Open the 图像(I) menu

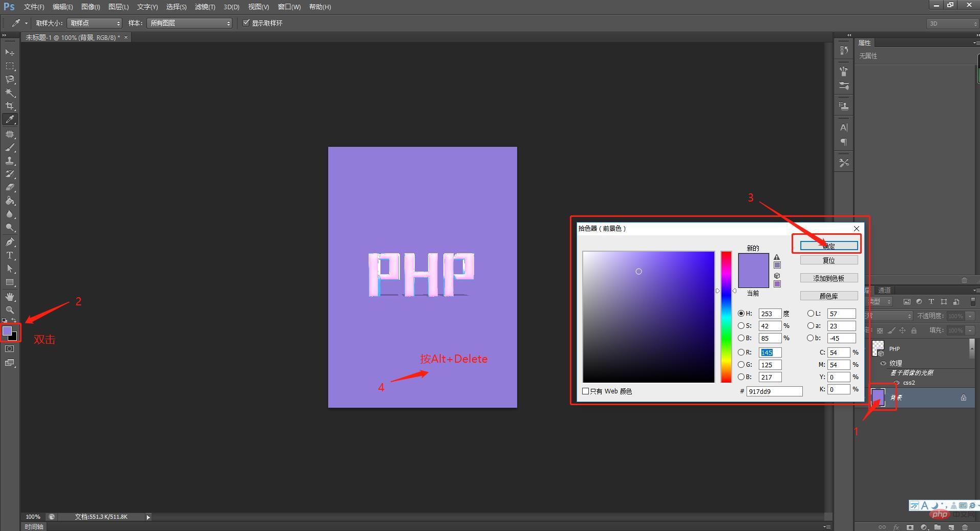click(91, 7)
